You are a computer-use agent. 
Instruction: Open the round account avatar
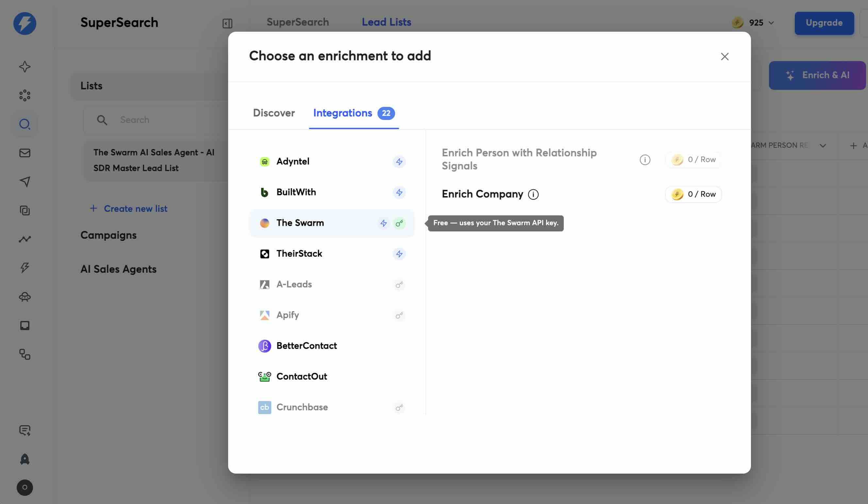(25, 487)
